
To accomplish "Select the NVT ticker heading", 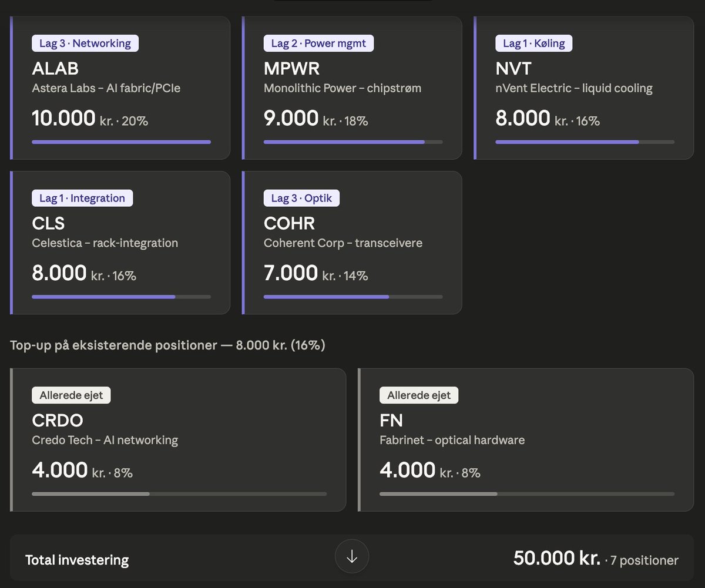I will [513, 69].
